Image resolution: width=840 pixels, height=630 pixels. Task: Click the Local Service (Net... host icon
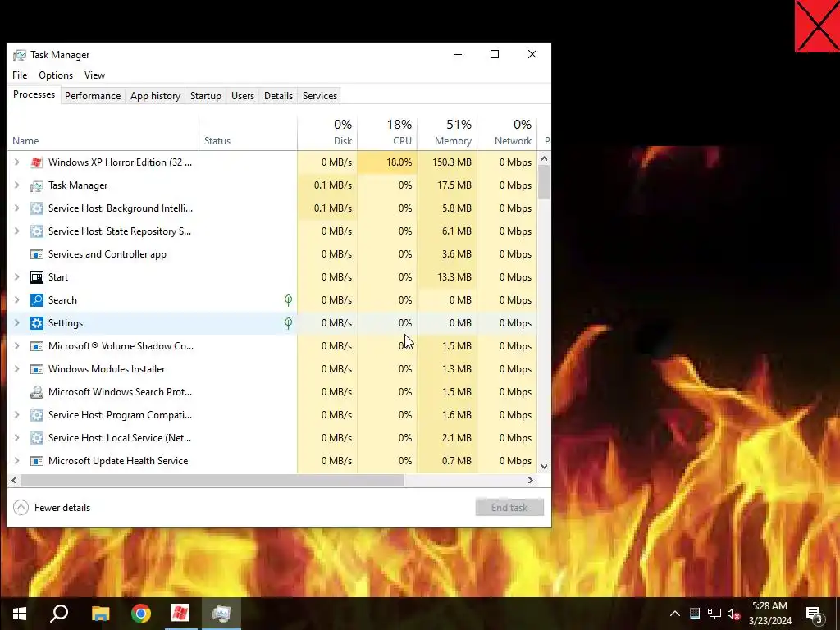coord(36,439)
